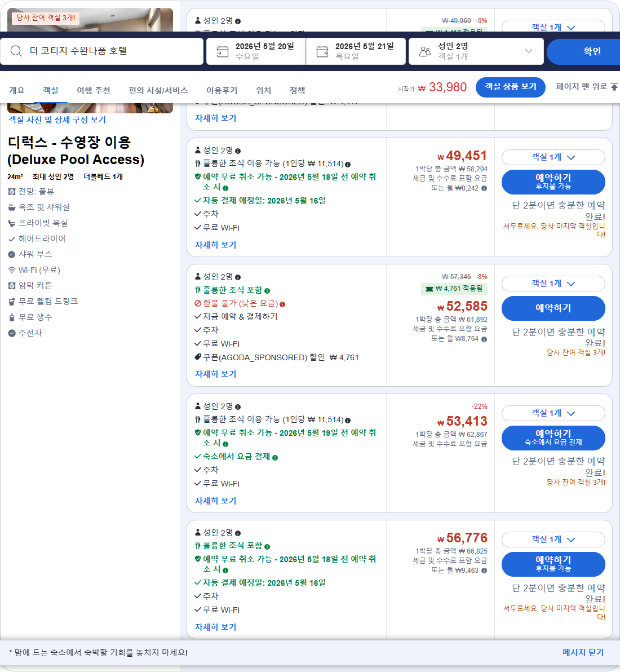Switch to the 개요 tab
The height and width of the screenshot is (672, 620).
click(17, 90)
